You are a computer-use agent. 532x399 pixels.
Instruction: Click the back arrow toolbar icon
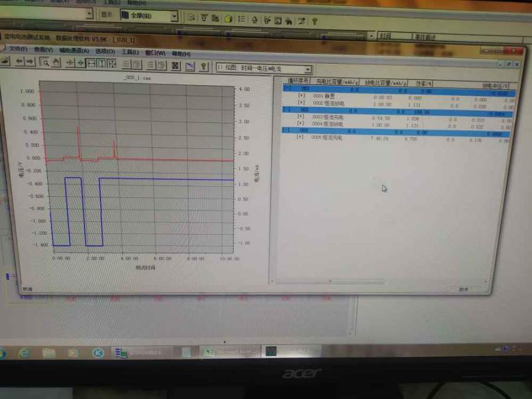[x=20, y=61]
